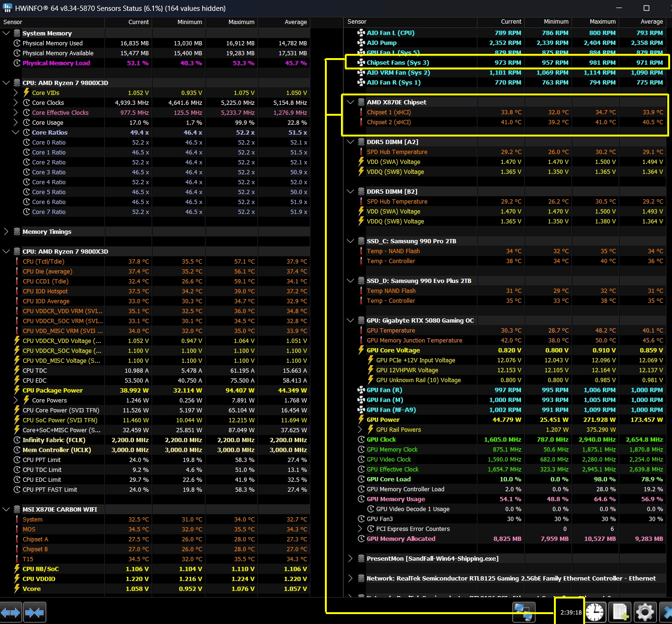Screen dimensions: 672x624
Task: Click the lightning icon beside Core VIDs
Action: point(26,93)
